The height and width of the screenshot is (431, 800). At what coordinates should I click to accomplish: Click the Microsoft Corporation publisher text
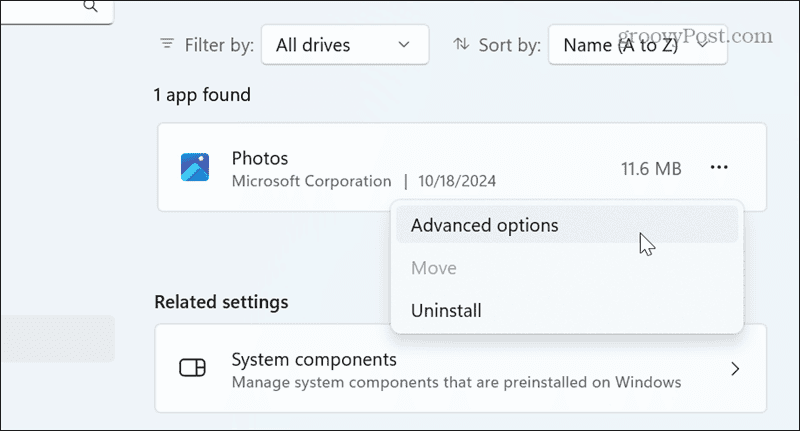(x=311, y=181)
